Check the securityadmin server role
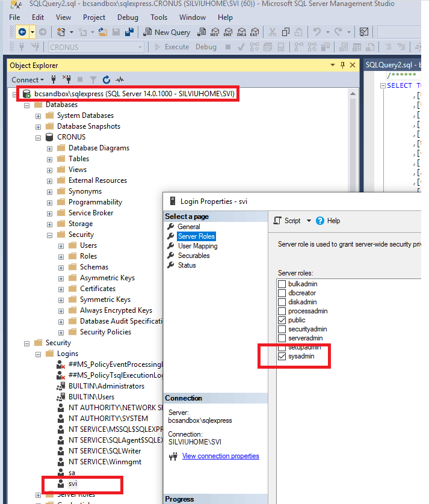This screenshot has height=504, width=429. [x=282, y=329]
